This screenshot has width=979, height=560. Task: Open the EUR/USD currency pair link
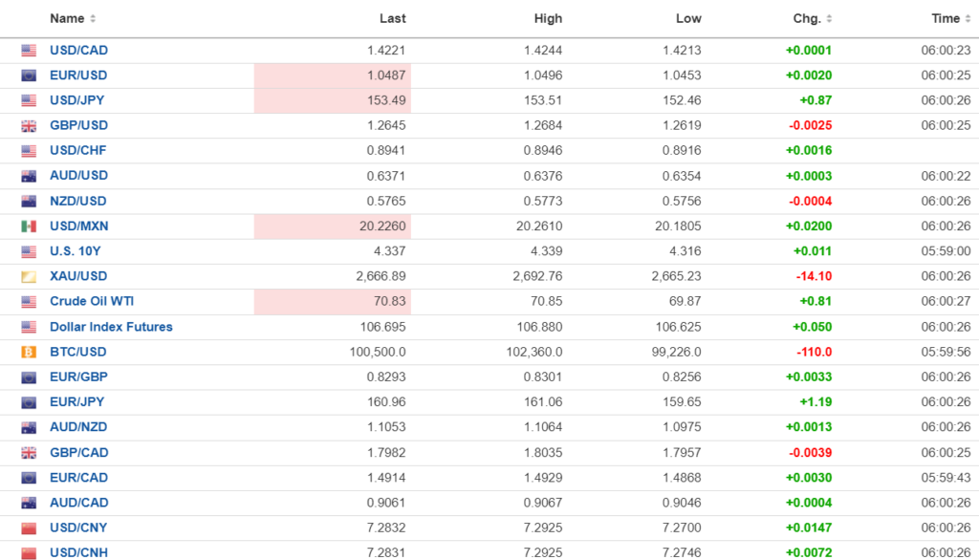[78, 75]
